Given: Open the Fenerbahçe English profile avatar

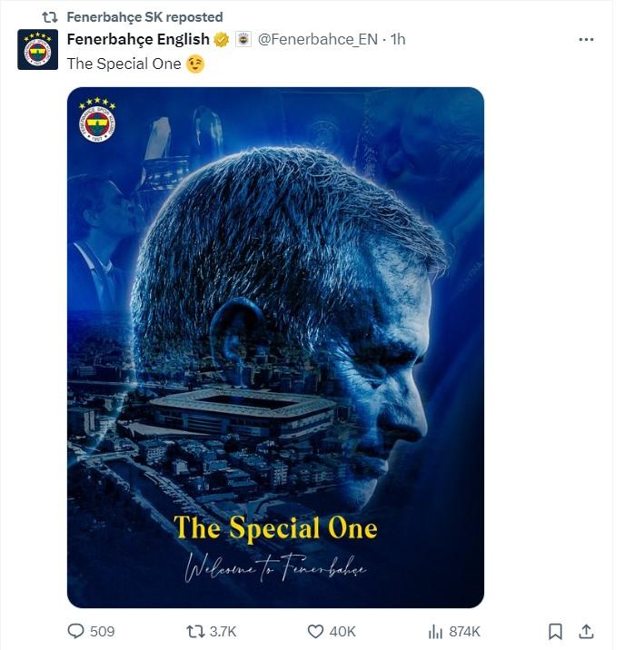Looking at the screenshot, I should click(38, 50).
